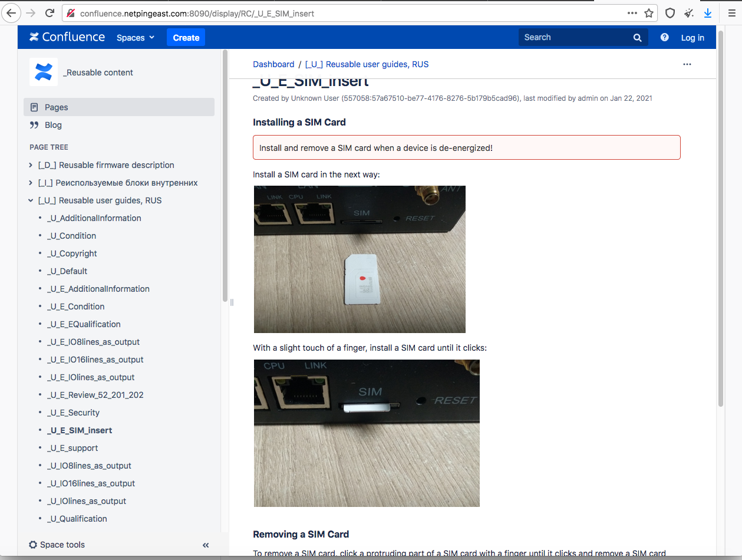The image size is (742, 560).
Task: Open Space tools gear in sidebar
Action: coord(32,545)
